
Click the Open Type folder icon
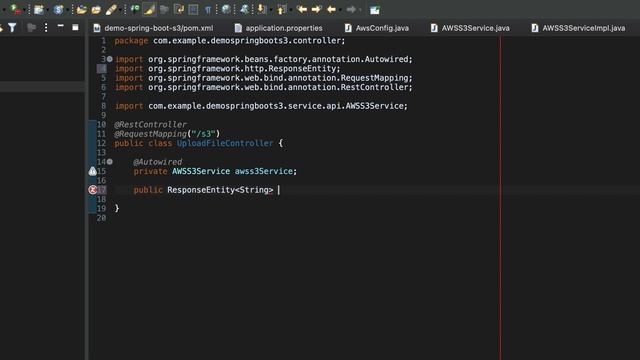pyautogui.click(x=81, y=9)
